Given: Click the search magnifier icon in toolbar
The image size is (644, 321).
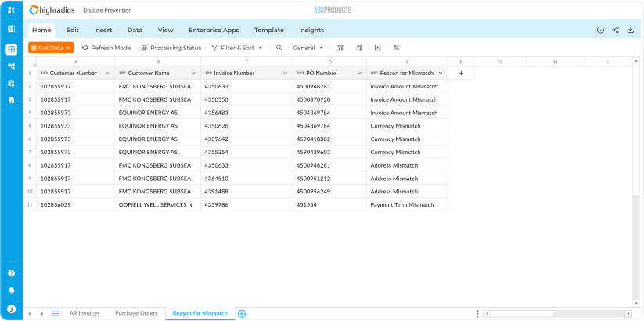Looking at the screenshot, I should (x=279, y=48).
